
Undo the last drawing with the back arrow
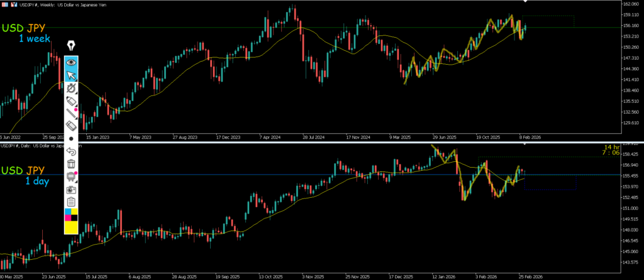(x=71, y=151)
